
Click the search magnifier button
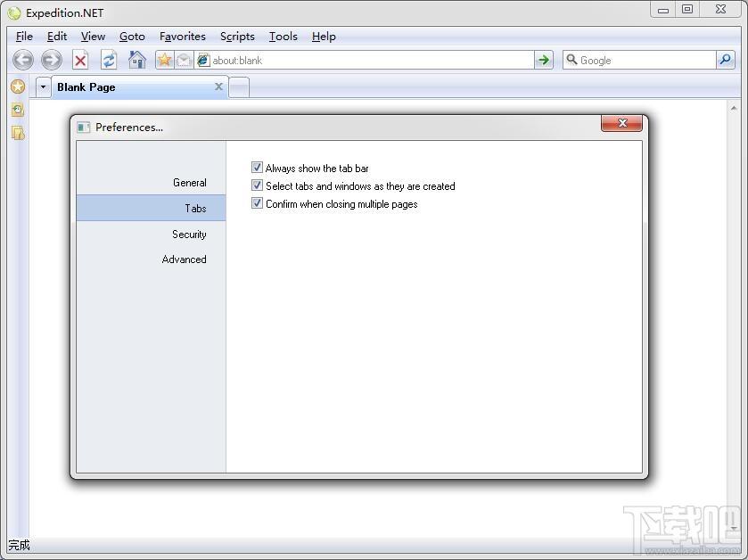point(725,60)
